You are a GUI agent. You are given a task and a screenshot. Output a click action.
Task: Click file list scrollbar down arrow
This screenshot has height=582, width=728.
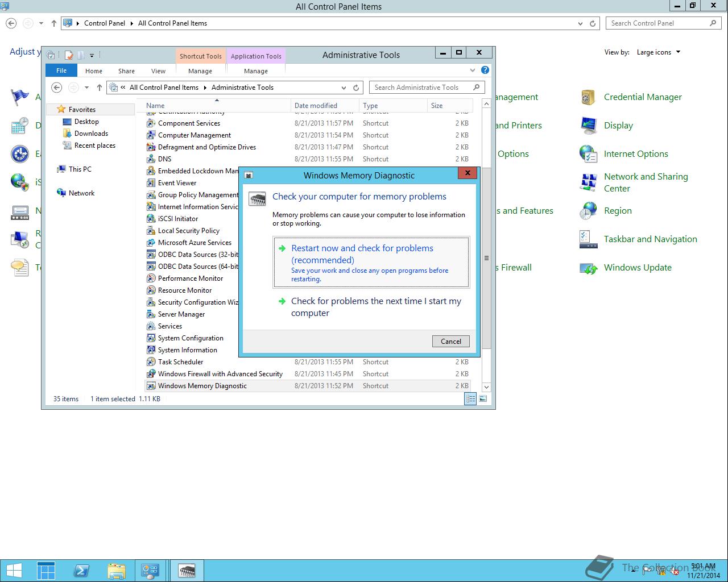pos(486,387)
